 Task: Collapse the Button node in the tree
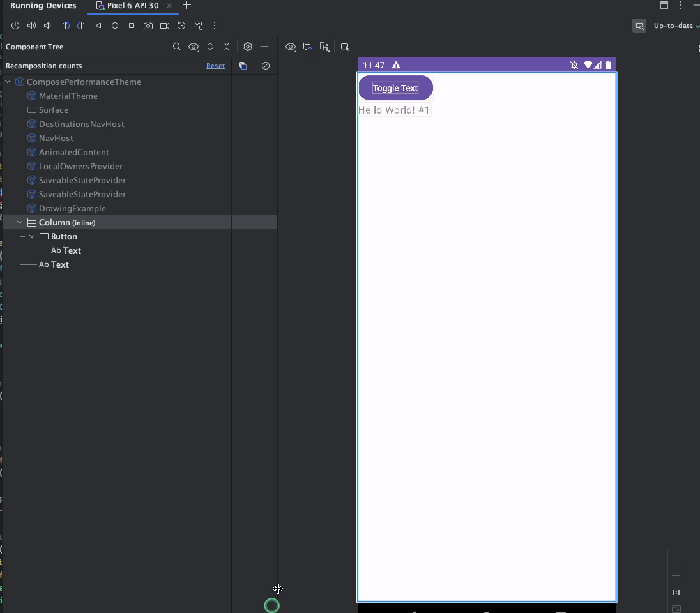32,236
